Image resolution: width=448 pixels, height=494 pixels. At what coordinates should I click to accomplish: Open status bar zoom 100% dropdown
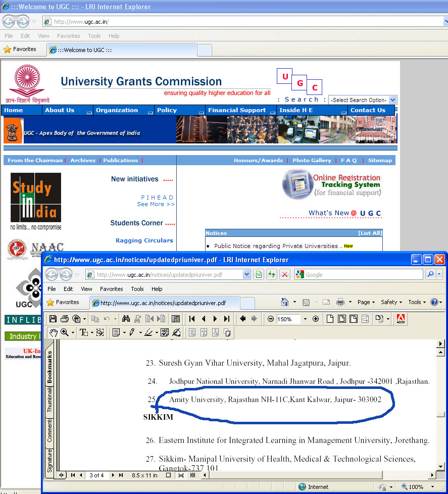click(x=433, y=487)
